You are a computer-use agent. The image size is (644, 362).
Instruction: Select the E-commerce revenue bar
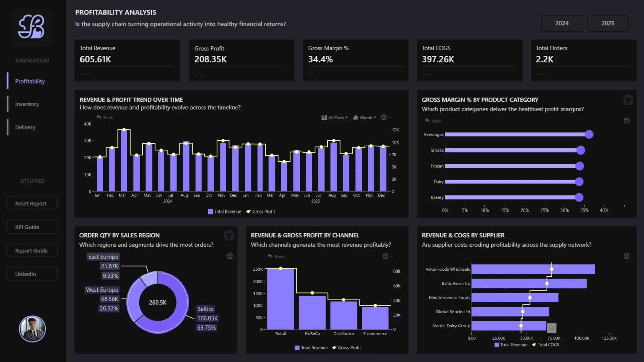[x=375, y=318]
